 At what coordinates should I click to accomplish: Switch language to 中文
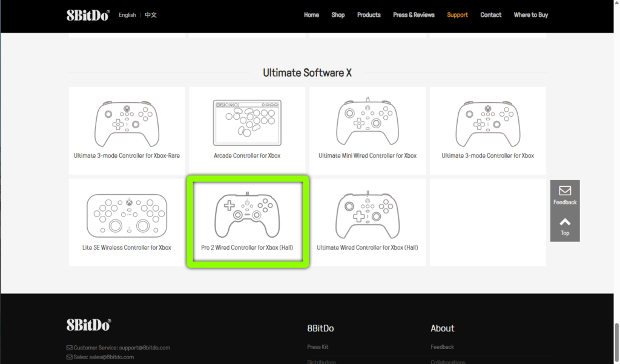tap(151, 15)
